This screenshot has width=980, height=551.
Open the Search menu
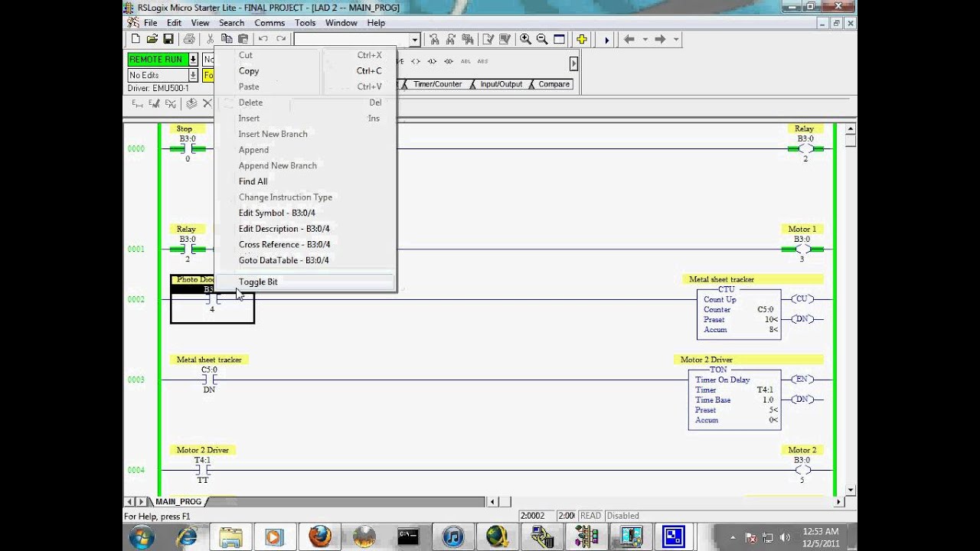231,23
